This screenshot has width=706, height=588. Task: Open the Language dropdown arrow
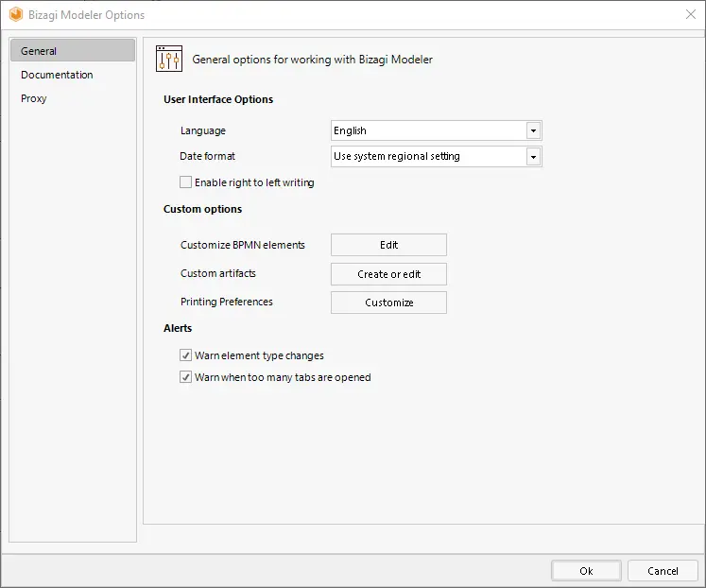[533, 131]
